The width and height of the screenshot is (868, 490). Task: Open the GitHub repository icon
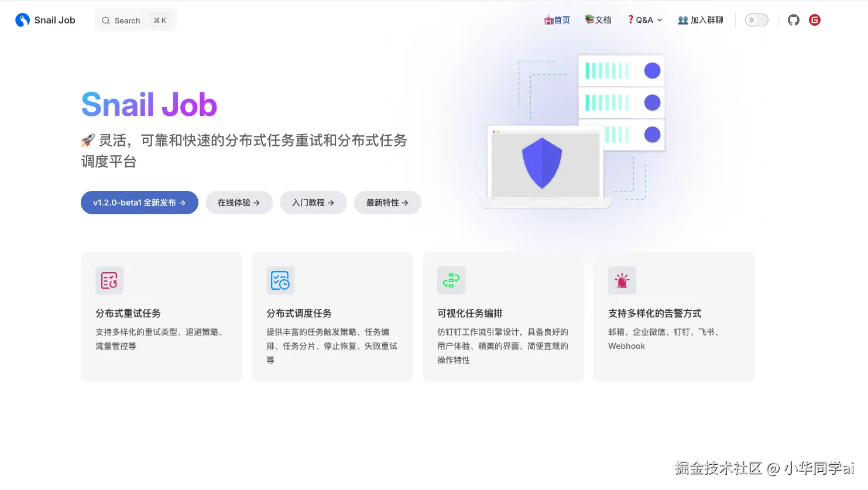[794, 20]
